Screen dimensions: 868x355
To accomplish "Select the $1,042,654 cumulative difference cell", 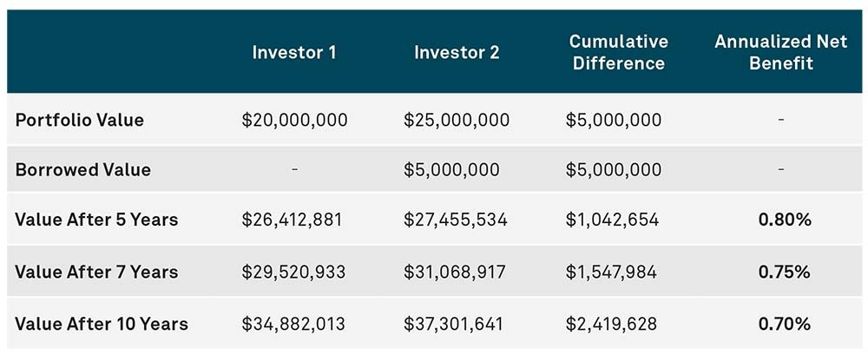I will (611, 220).
